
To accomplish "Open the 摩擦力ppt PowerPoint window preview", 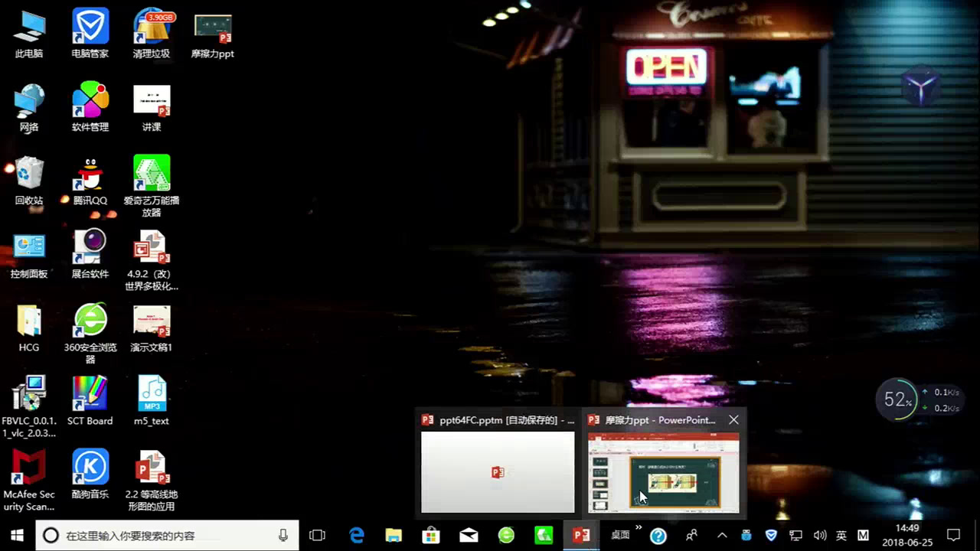I will click(x=663, y=472).
